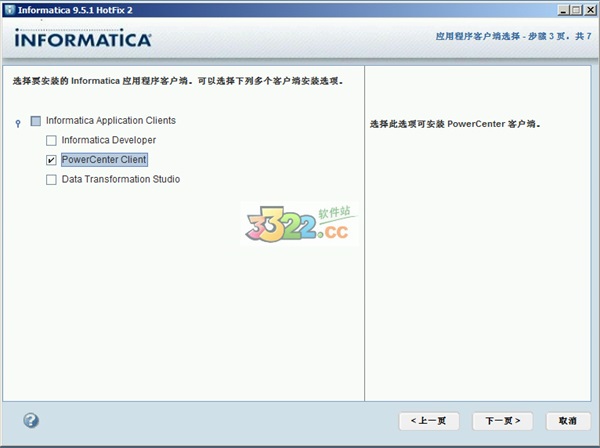Enable the Data Transformation Studio checkbox
The height and width of the screenshot is (448, 600).
coord(51,179)
